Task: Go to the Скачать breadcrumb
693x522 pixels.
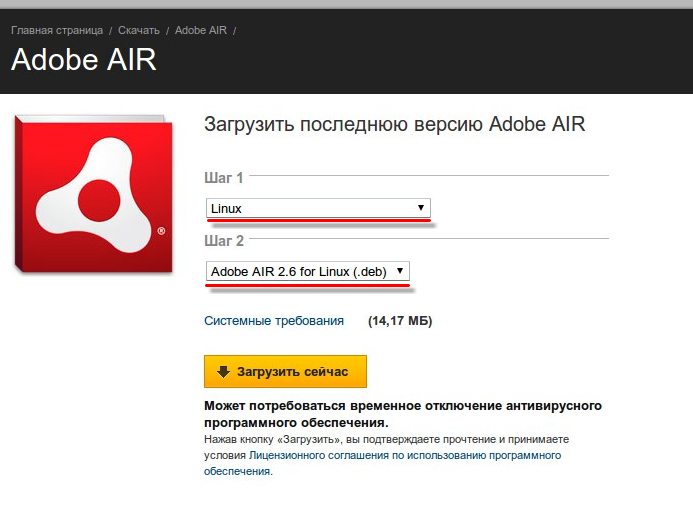Action: pos(139,30)
